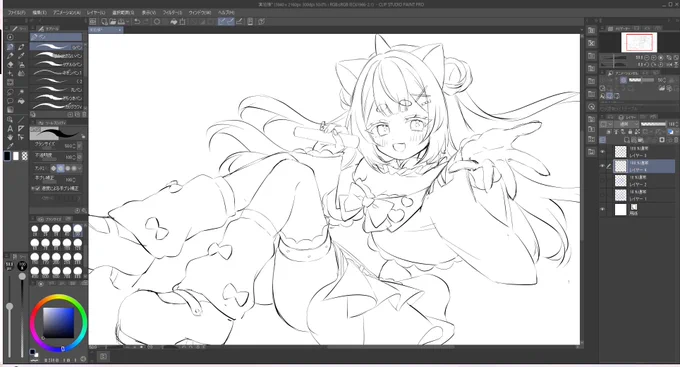Expand the anti-aliasing options arrow

click(80, 168)
